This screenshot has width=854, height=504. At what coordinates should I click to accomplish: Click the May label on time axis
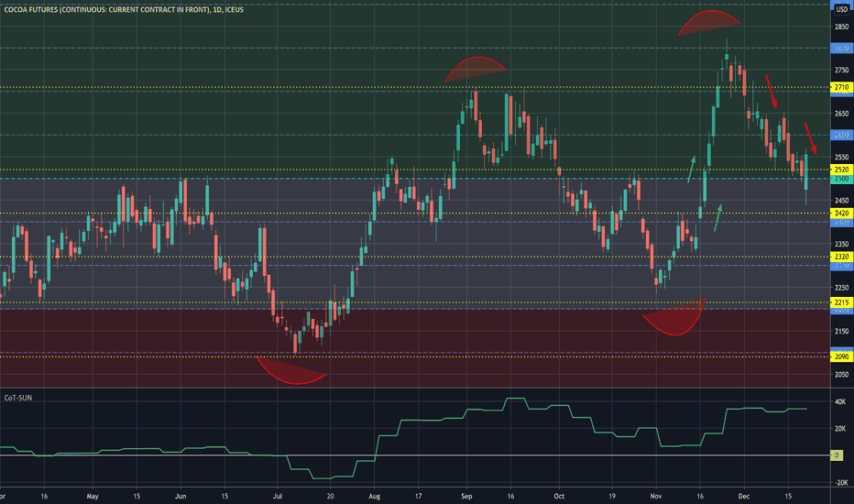(x=93, y=497)
